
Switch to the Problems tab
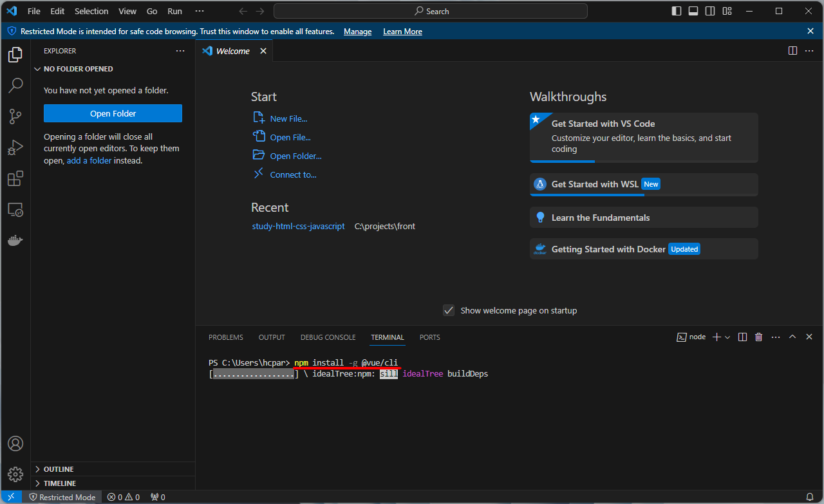click(x=226, y=337)
